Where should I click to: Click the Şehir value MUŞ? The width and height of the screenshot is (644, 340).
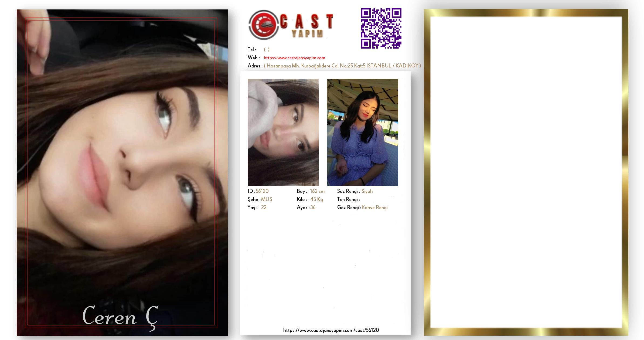pos(267,199)
